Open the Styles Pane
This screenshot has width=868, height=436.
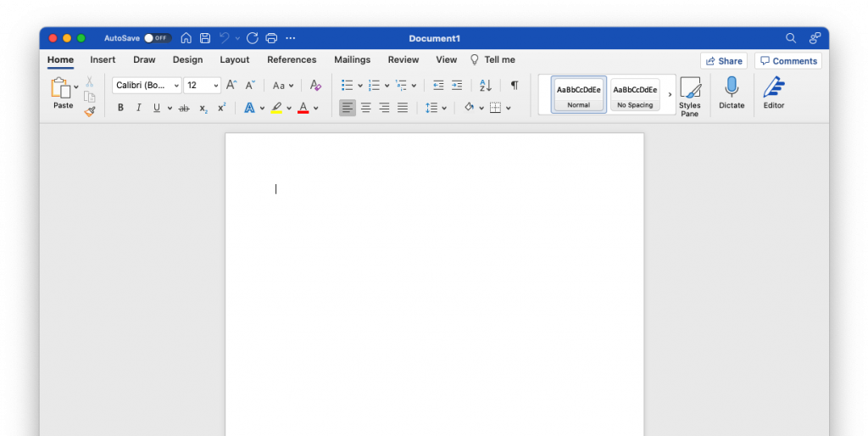click(690, 96)
